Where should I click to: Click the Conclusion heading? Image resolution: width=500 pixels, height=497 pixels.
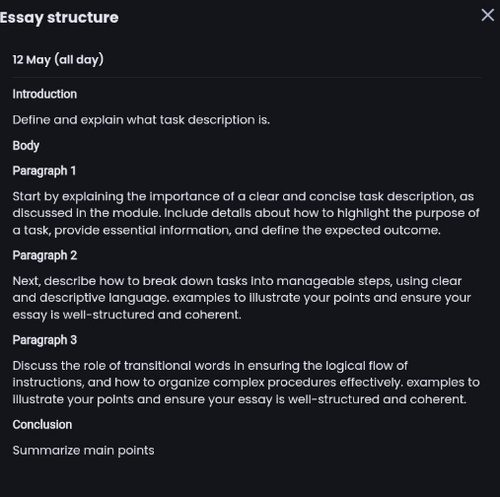(42, 425)
